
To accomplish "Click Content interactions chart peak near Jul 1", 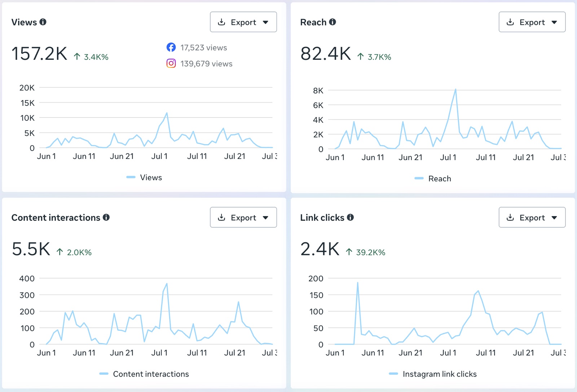I will pos(167,284).
